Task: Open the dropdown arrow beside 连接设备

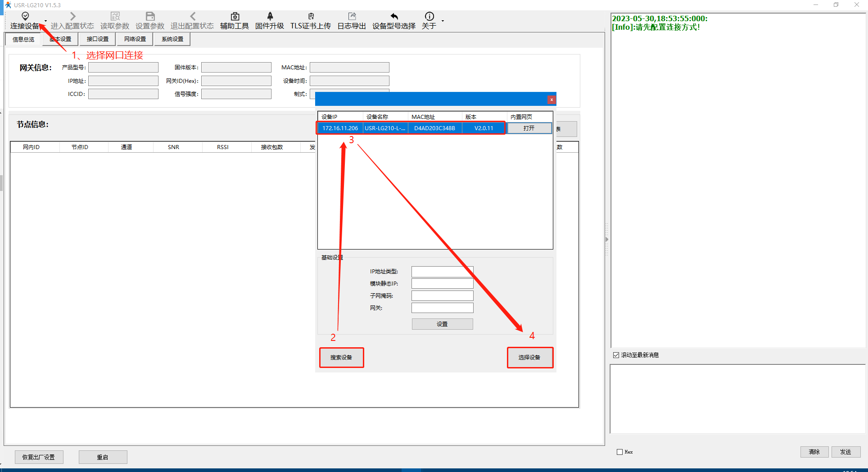Action: click(x=45, y=21)
